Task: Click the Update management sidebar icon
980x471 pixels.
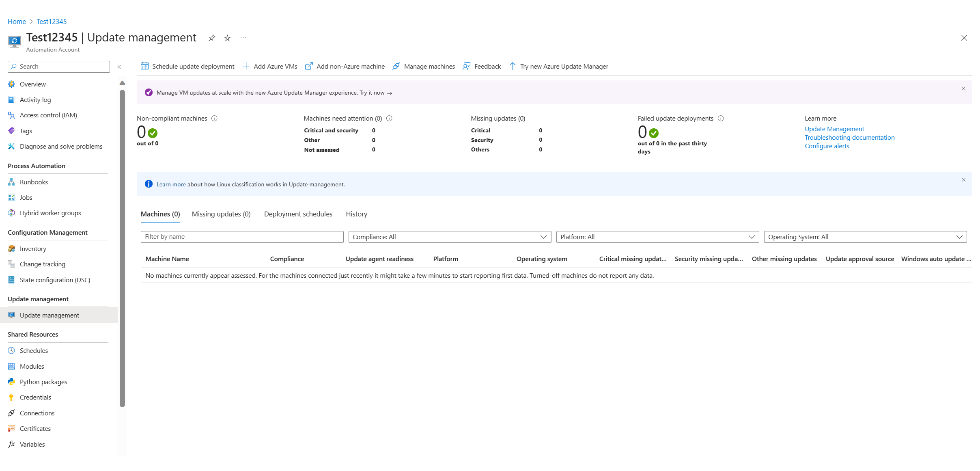Action: [x=12, y=315]
